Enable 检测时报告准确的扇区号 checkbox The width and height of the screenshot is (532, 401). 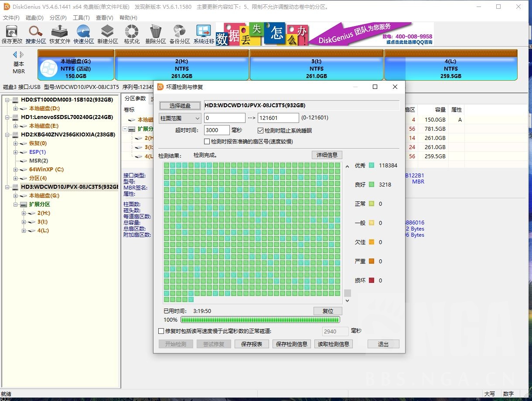[x=207, y=141]
